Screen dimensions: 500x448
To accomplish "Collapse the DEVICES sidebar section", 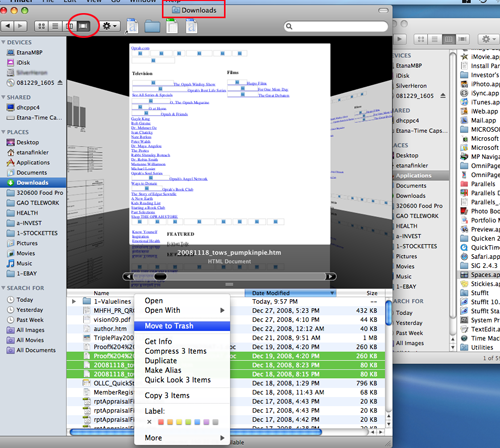I will tap(3, 42).
